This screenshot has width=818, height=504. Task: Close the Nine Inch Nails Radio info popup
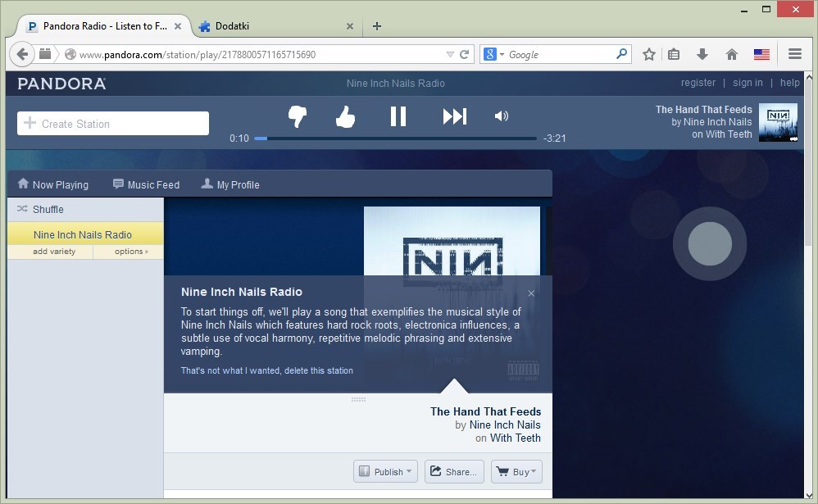coord(531,293)
